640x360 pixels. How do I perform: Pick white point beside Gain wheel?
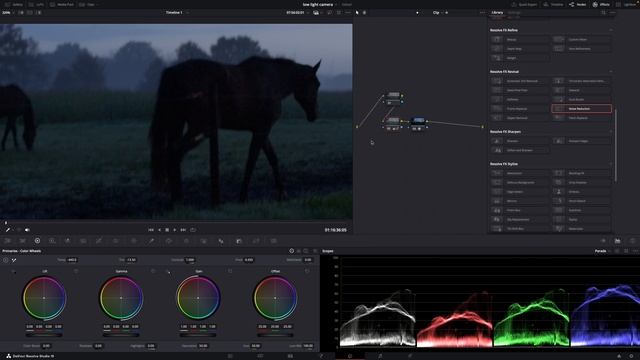168,271
